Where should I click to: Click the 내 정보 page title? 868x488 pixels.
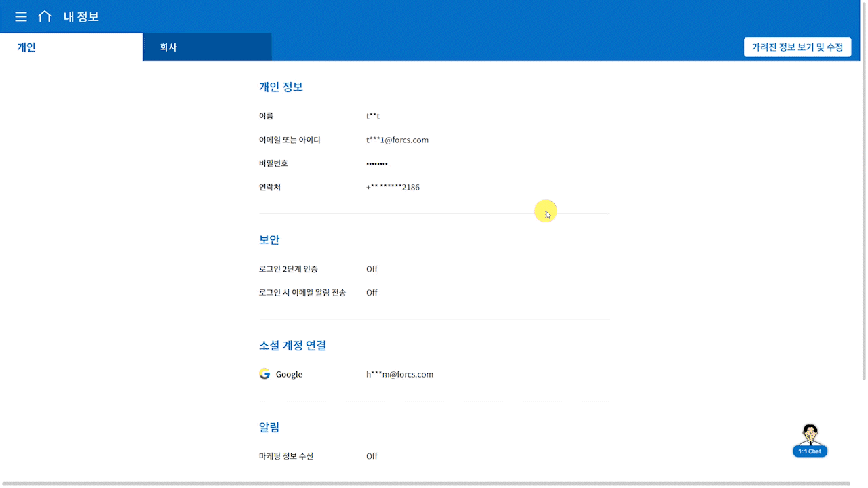click(81, 16)
